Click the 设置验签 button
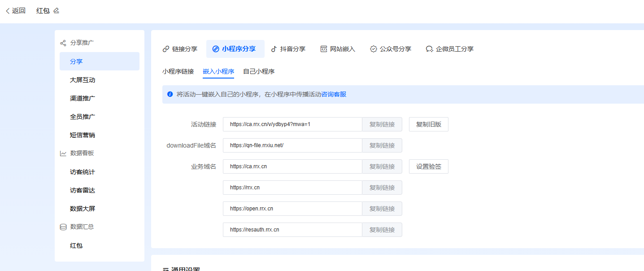This screenshot has width=644, height=271. (428, 166)
